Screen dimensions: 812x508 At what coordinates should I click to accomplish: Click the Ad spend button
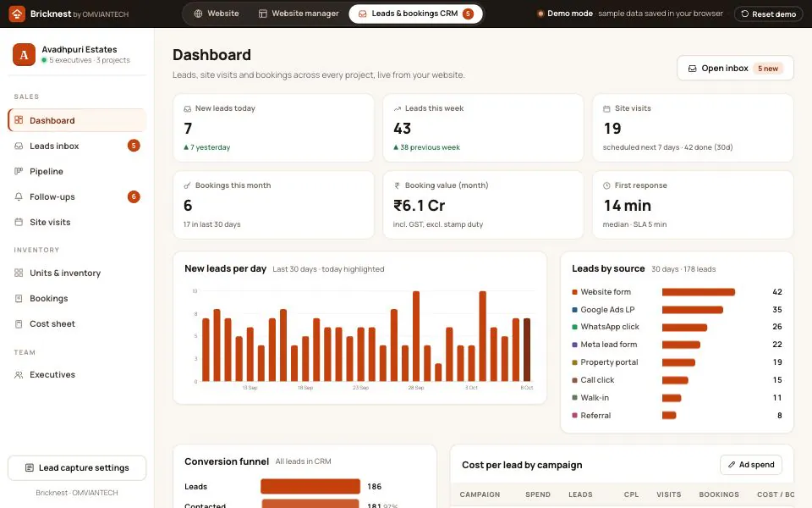tap(751, 465)
